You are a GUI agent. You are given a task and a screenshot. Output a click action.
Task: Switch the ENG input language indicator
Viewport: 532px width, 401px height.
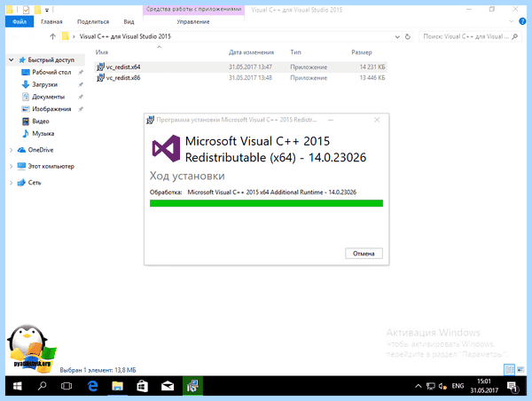point(458,386)
